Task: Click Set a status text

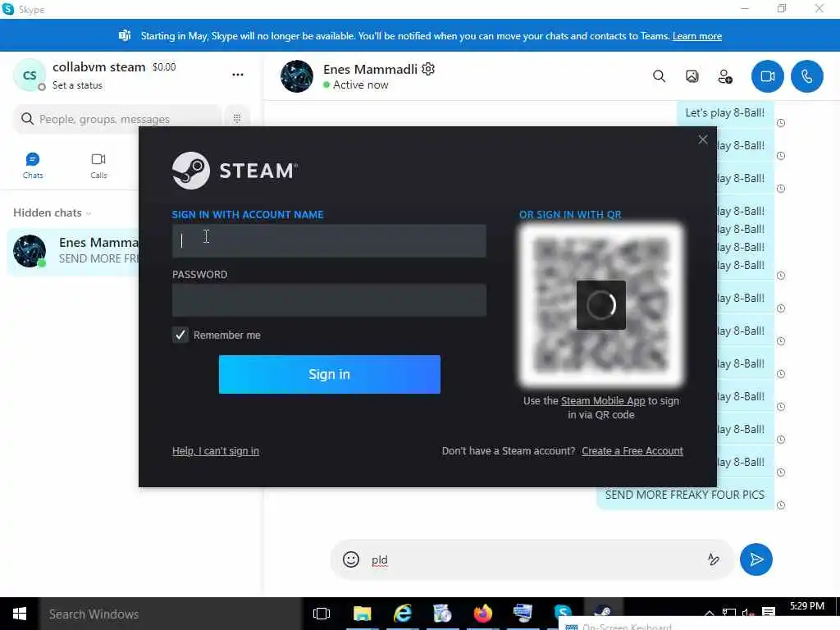Action: (77, 85)
